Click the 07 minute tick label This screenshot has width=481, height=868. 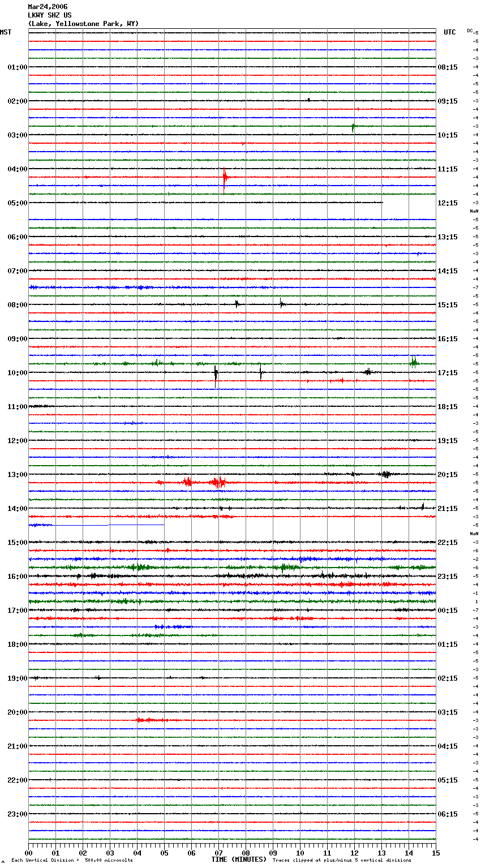pos(218,853)
